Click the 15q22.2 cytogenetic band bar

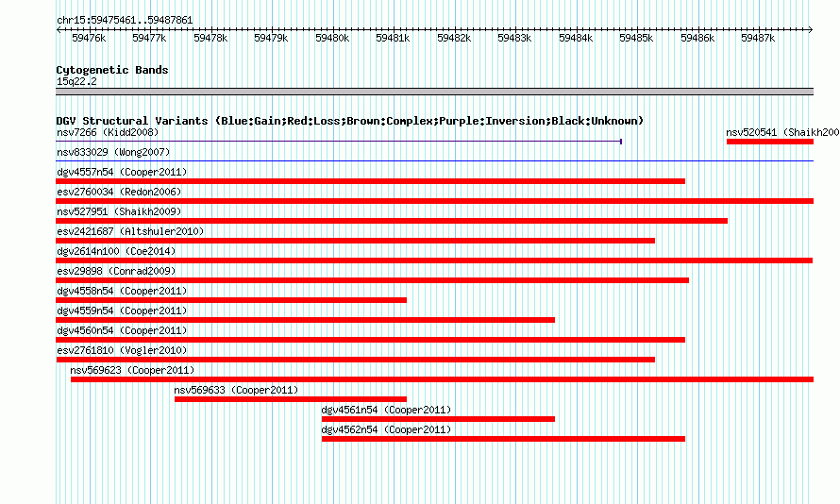[x=434, y=92]
